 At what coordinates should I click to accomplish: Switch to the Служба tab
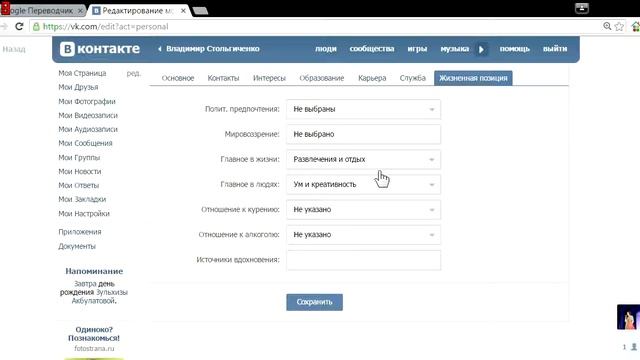pos(413,78)
